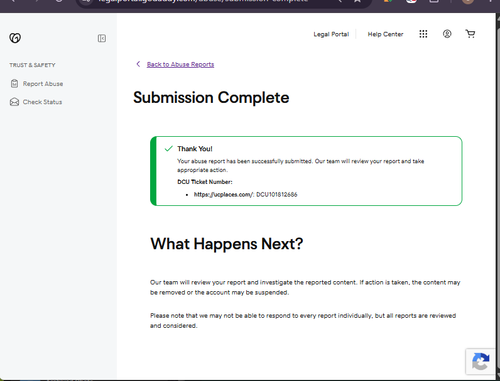Open Check Status in sidebar
This screenshot has width=500, height=381.
[x=42, y=102]
